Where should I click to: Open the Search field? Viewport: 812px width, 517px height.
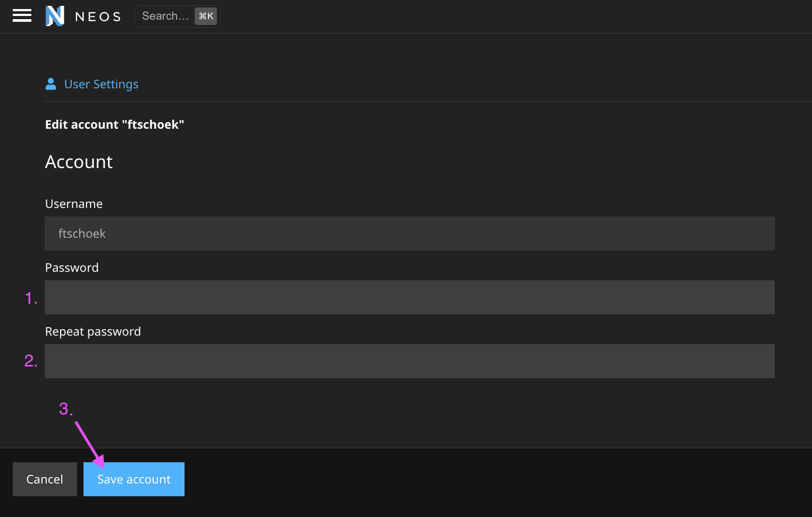[x=178, y=16]
